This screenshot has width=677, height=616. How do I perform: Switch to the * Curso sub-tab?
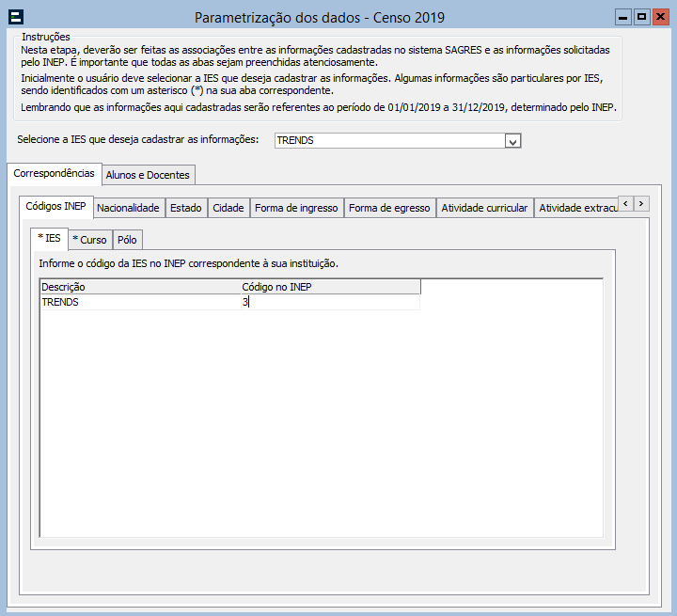coord(89,240)
